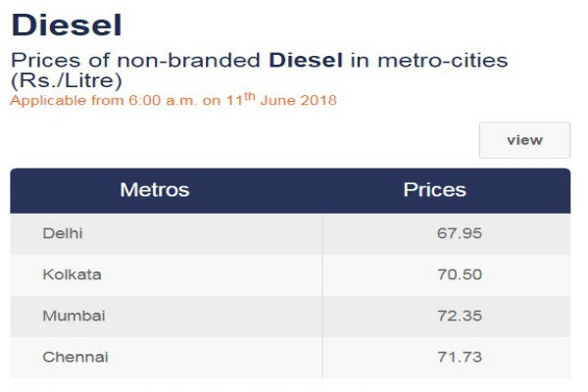Click the (Rs./Litre) unit text

click(67, 80)
